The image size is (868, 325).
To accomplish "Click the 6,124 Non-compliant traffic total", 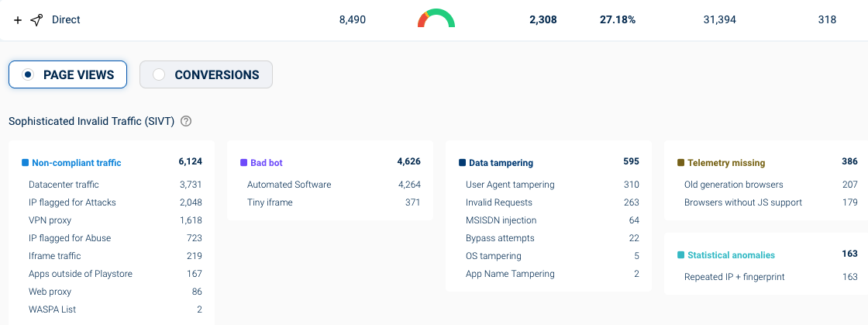I will pos(191,161).
